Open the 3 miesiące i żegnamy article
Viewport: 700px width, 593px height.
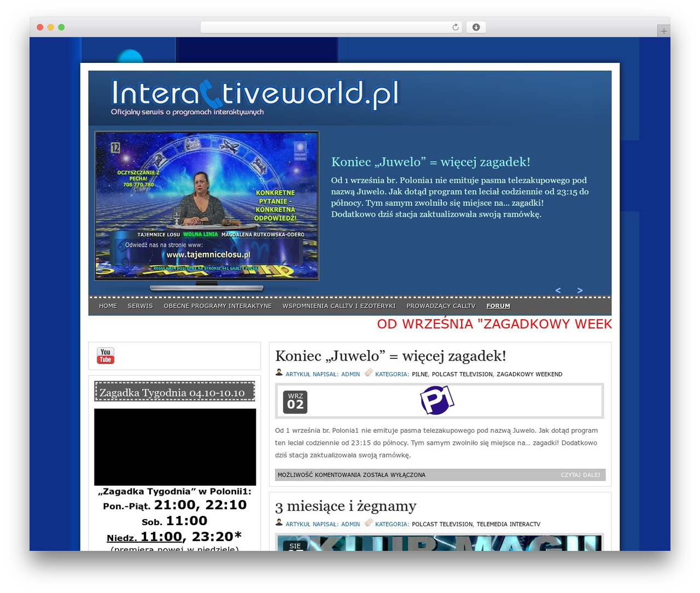pos(346,506)
